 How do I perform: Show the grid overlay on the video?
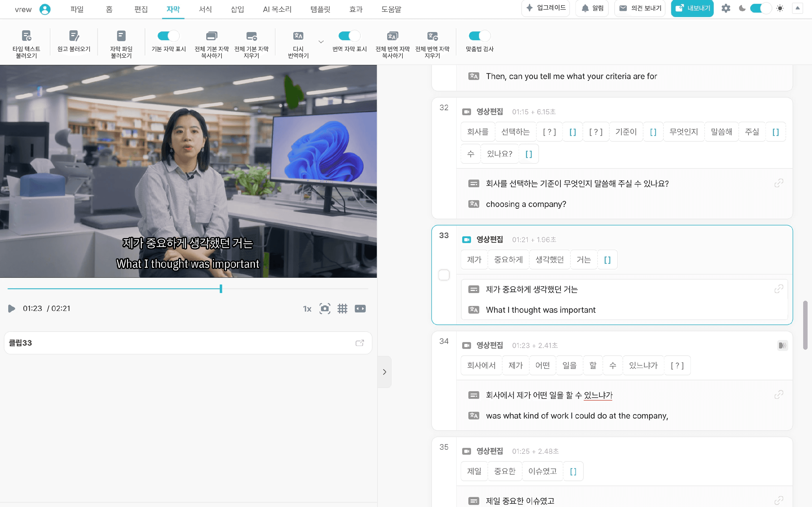(x=342, y=309)
